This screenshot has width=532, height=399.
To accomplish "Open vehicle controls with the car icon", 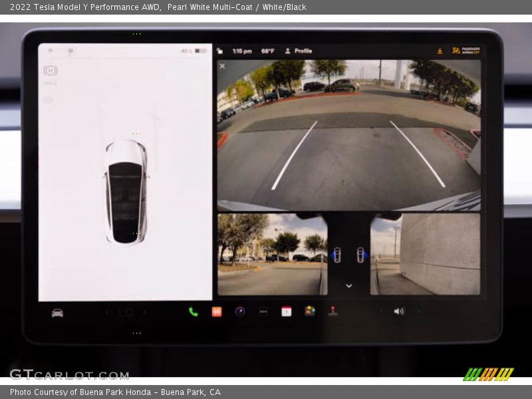I will [x=58, y=313].
